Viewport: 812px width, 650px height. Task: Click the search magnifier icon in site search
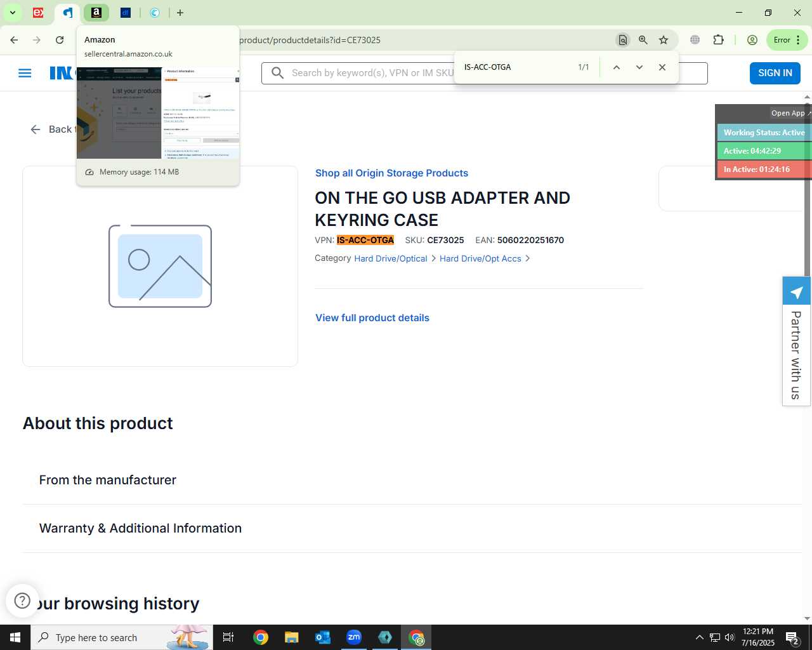pyautogui.click(x=277, y=73)
